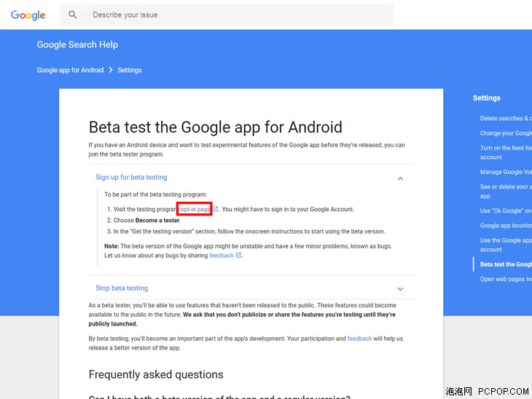Click the Stop beta testing heading
532x399 pixels.
coord(122,288)
